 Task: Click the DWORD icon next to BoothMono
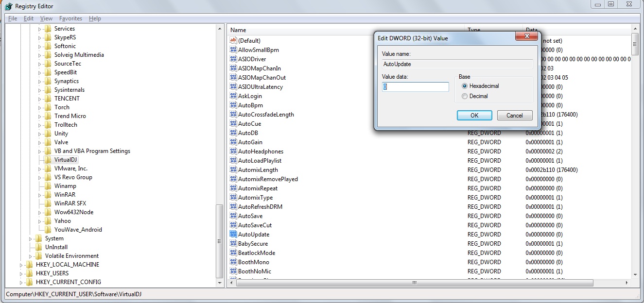pyautogui.click(x=234, y=262)
